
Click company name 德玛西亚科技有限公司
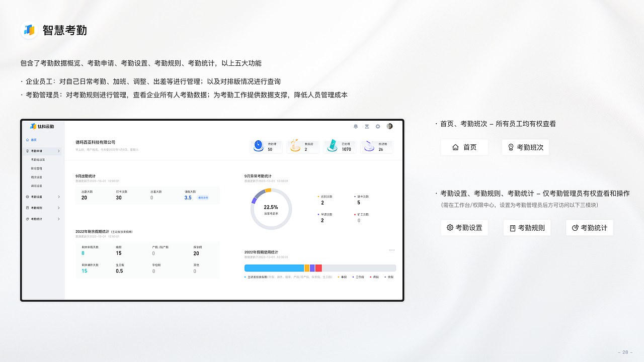pyautogui.click(x=95, y=143)
